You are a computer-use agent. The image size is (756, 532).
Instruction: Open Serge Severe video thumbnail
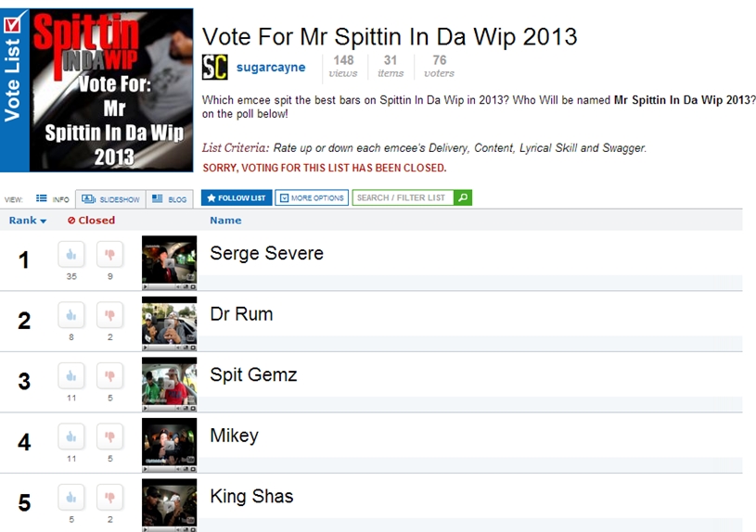[169, 260]
